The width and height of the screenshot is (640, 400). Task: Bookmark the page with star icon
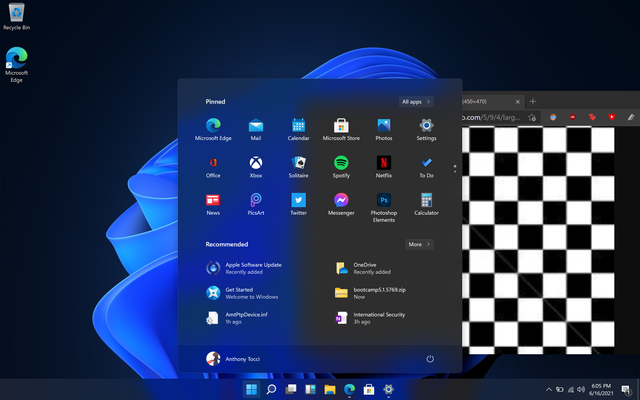click(x=531, y=118)
